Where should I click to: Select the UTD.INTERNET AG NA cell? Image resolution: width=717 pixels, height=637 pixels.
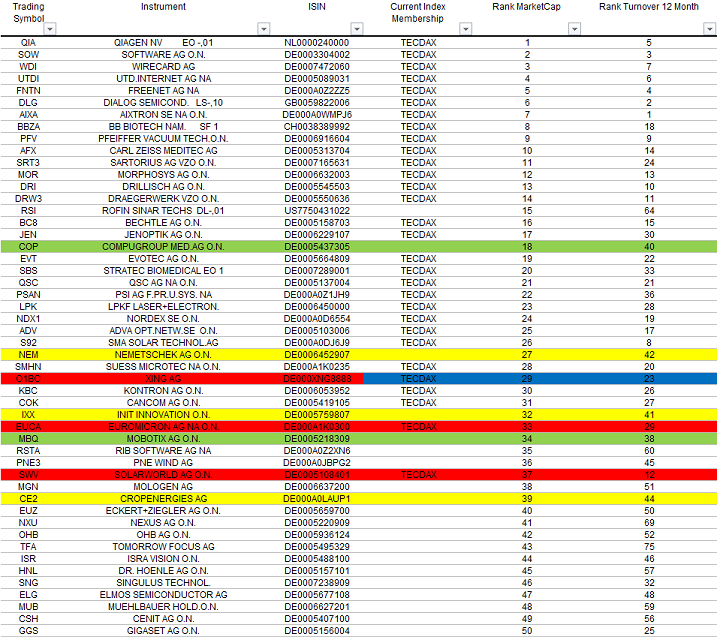(x=163, y=79)
